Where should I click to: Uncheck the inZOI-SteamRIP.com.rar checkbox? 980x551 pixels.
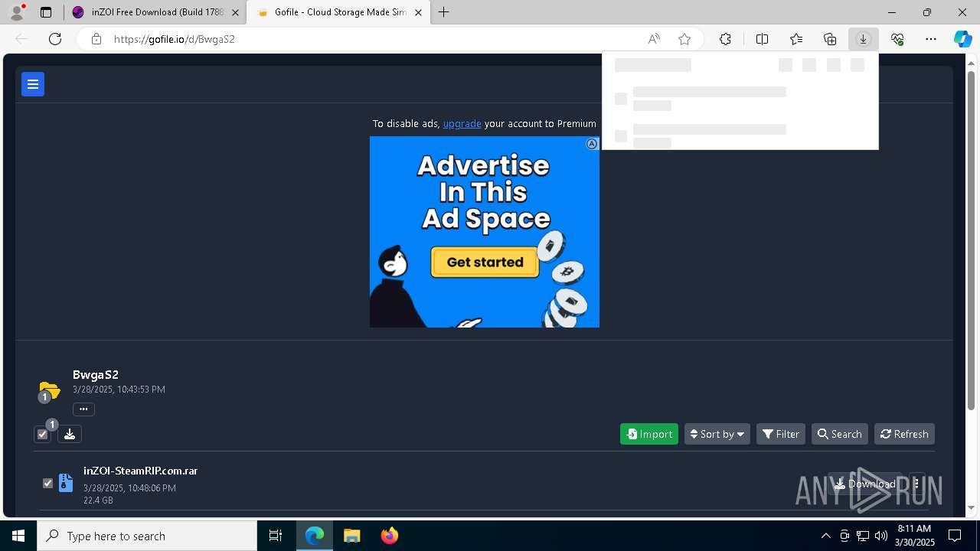click(x=47, y=483)
